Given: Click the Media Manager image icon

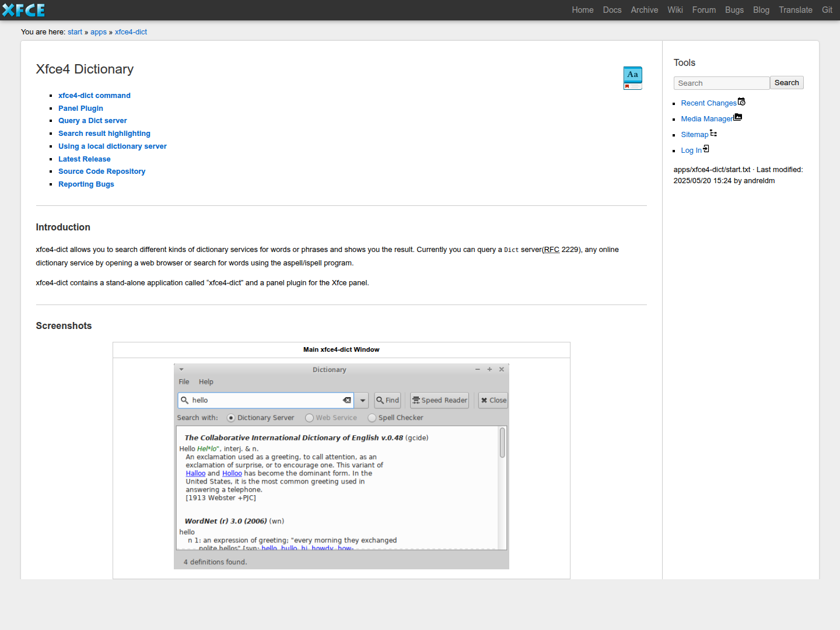Looking at the screenshot, I should point(738,117).
